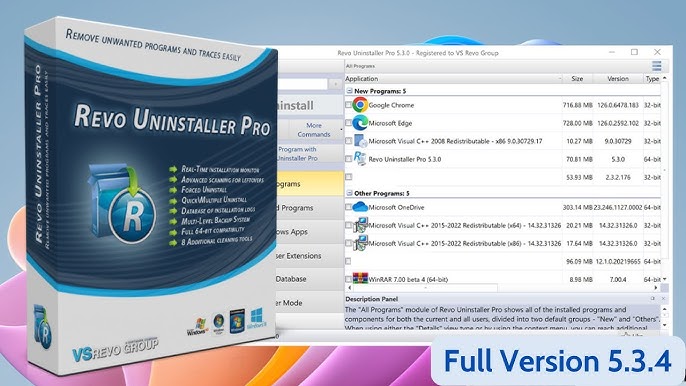Click the Microsoft Edge app icon
Image resolution: width=686 pixels, height=386 pixels.
[x=360, y=123]
